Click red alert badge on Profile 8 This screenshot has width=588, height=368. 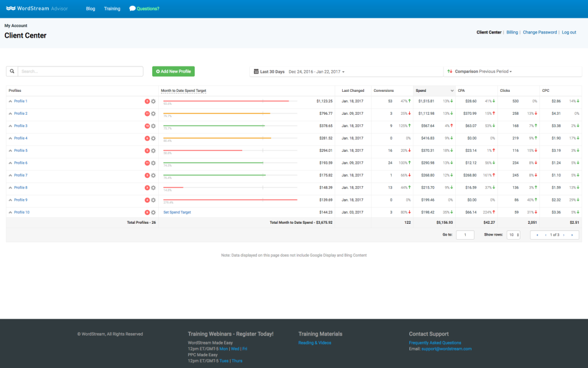(147, 188)
